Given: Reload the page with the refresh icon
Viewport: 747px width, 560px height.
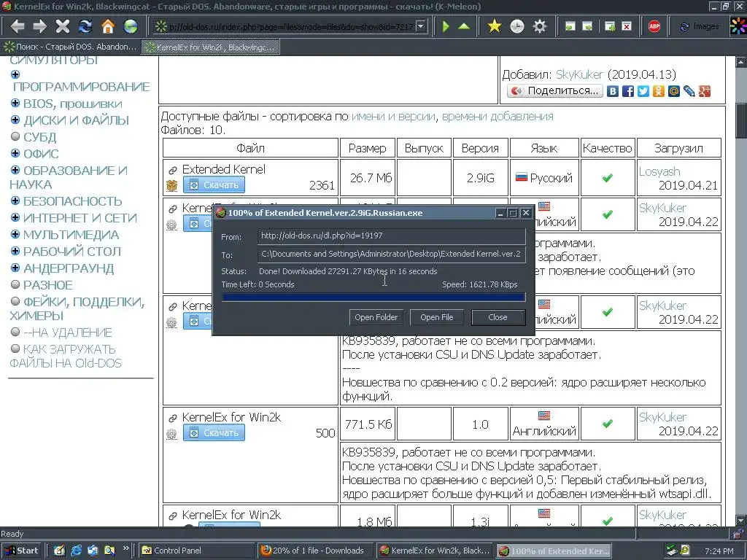Looking at the screenshot, I should 85,26.
